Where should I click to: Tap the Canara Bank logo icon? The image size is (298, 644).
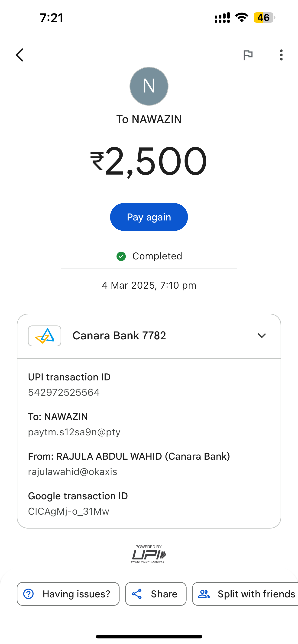[x=45, y=336]
